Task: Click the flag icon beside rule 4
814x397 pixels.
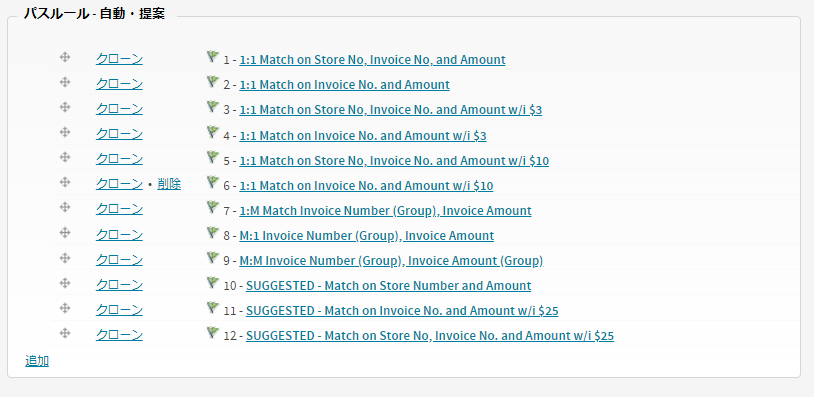Action: [213, 132]
